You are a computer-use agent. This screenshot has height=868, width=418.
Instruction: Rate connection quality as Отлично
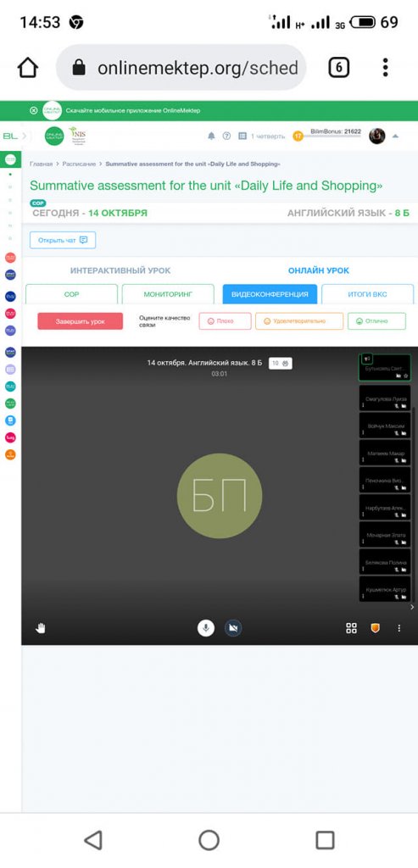pyautogui.click(x=376, y=321)
